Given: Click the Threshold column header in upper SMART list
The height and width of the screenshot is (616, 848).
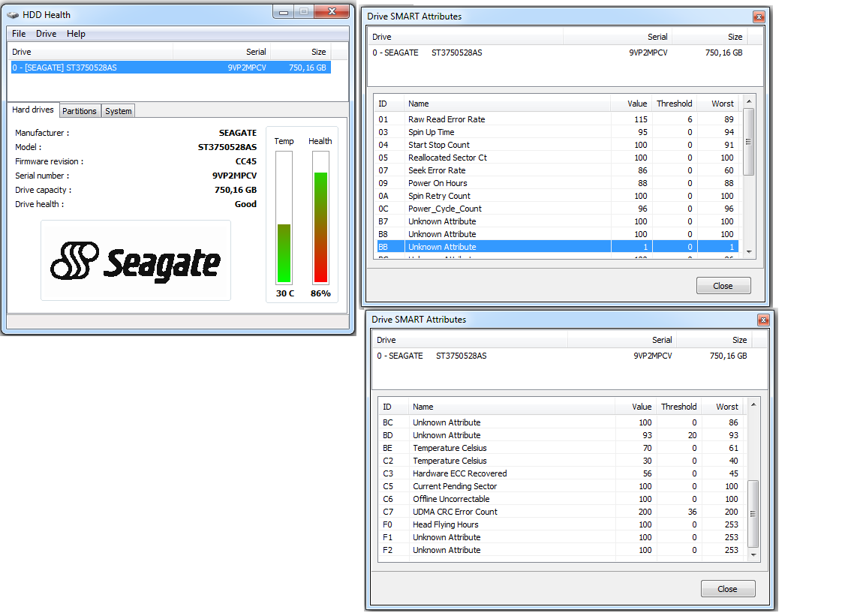Looking at the screenshot, I should coord(675,104).
